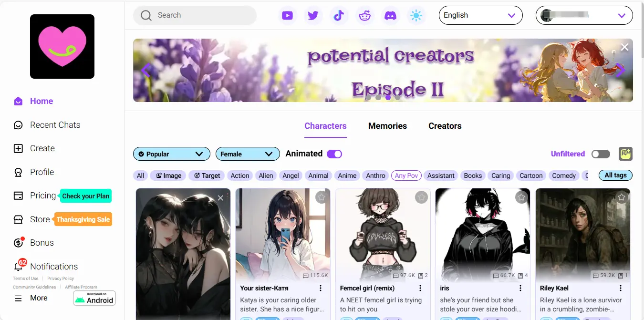Click the Check your Plan button

tap(85, 196)
